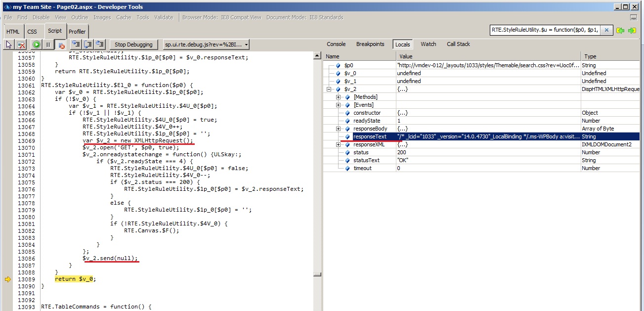Screen dimensions: 644x311
Task: Toggle the breakpoint on line 13089
Action: [x=8, y=279]
